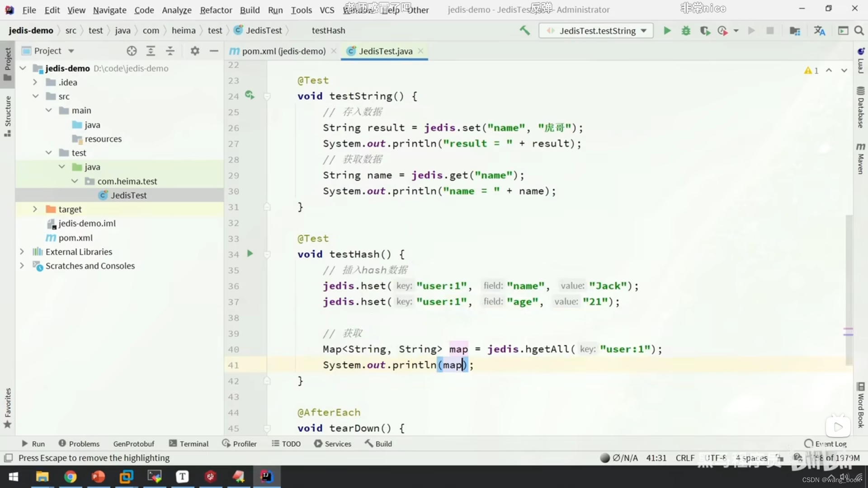Open JedisTest.testString run configuration dropdown
Screen dimensions: 868x488
tap(597, 31)
